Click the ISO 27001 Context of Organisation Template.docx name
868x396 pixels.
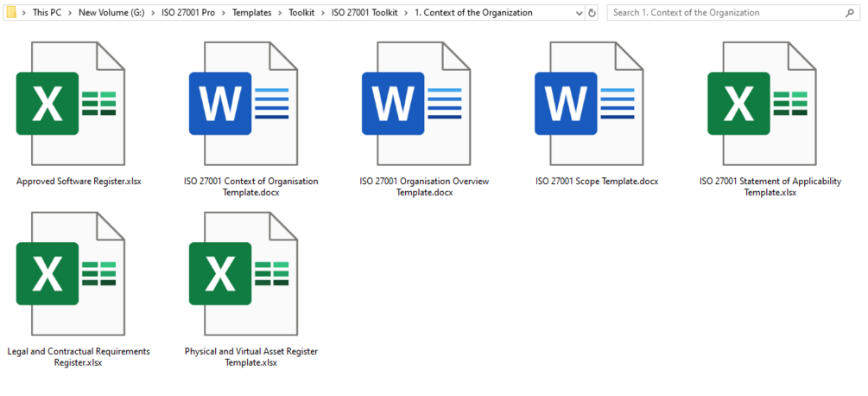coord(251,188)
